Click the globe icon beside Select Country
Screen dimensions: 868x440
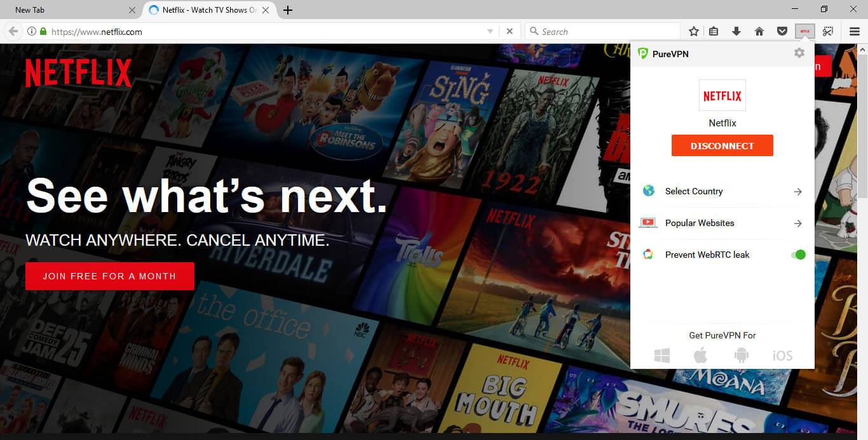coord(648,191)
